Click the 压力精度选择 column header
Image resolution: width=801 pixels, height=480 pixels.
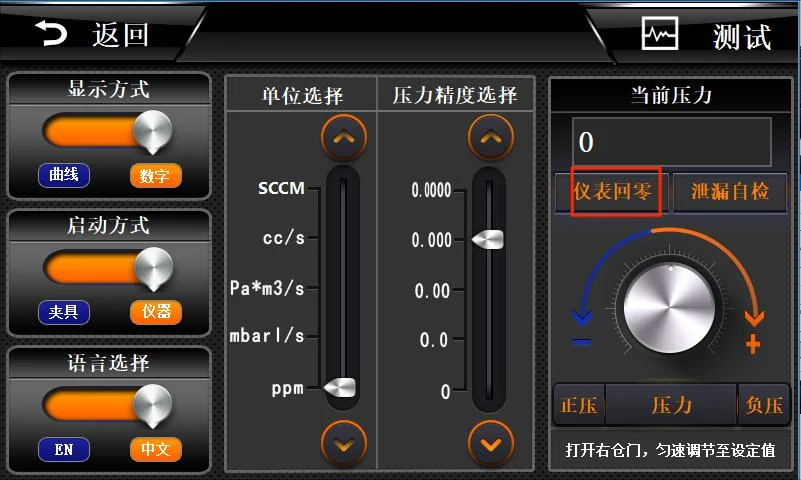coord(455,95)
